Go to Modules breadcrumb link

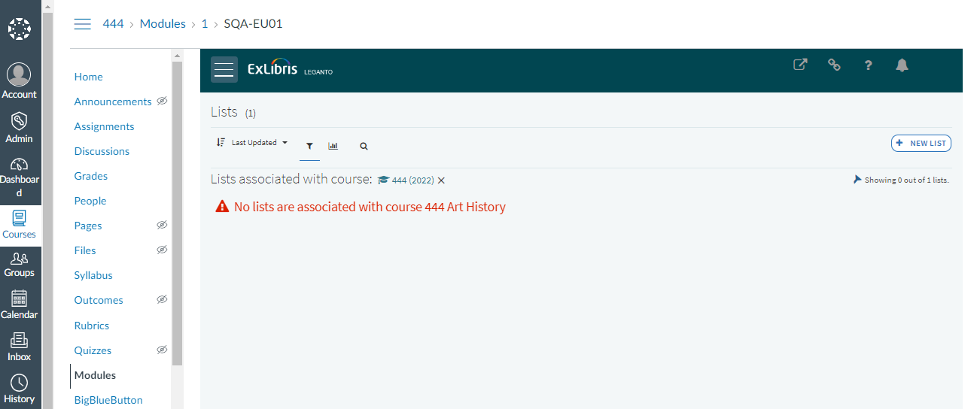163,24
